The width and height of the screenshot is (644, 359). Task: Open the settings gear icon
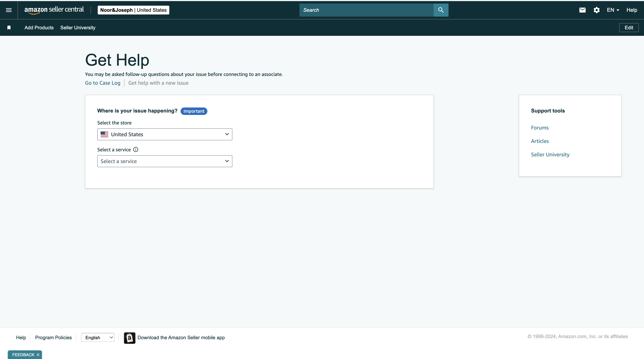596,10
